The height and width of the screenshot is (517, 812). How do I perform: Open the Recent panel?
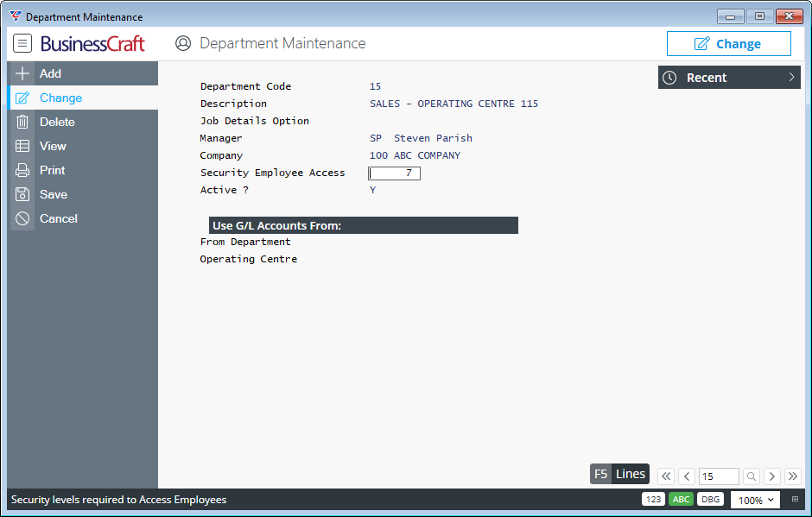(729, 77)
